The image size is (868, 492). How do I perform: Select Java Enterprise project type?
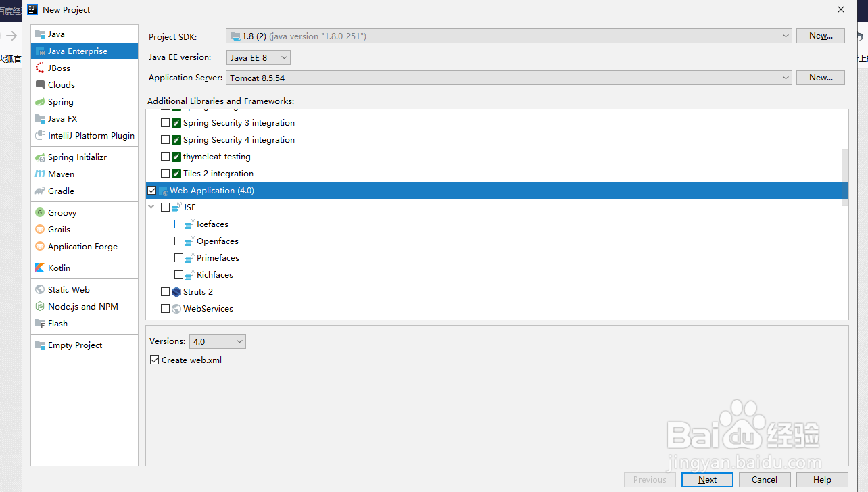coord(85,51)
